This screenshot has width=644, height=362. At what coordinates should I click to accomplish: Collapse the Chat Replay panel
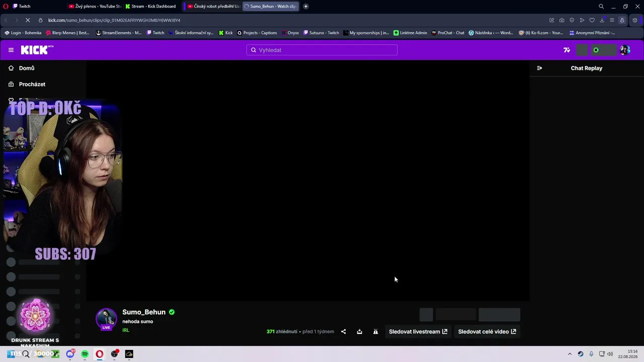click(539, 68)
